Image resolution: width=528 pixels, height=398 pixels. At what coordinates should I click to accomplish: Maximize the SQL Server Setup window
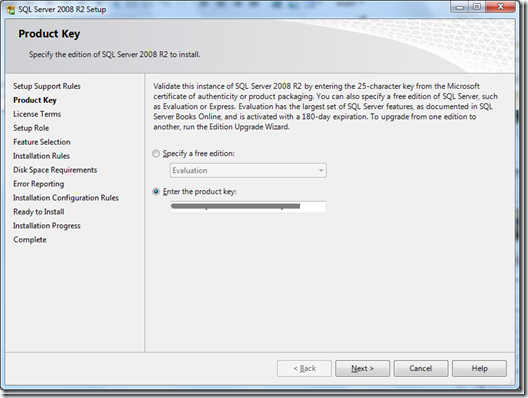click(477, 7)
